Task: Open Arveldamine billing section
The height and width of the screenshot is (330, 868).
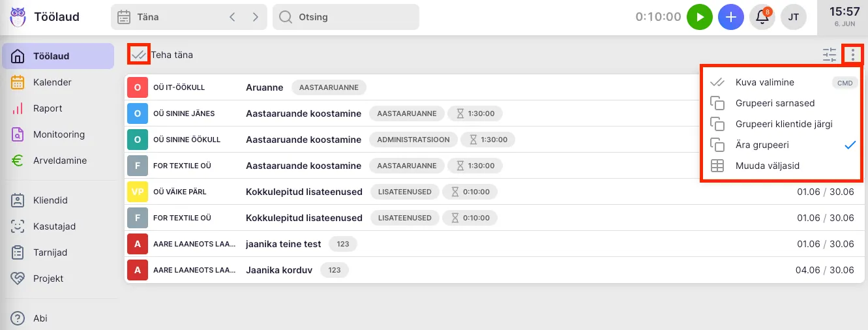Action: pos(60,160)
